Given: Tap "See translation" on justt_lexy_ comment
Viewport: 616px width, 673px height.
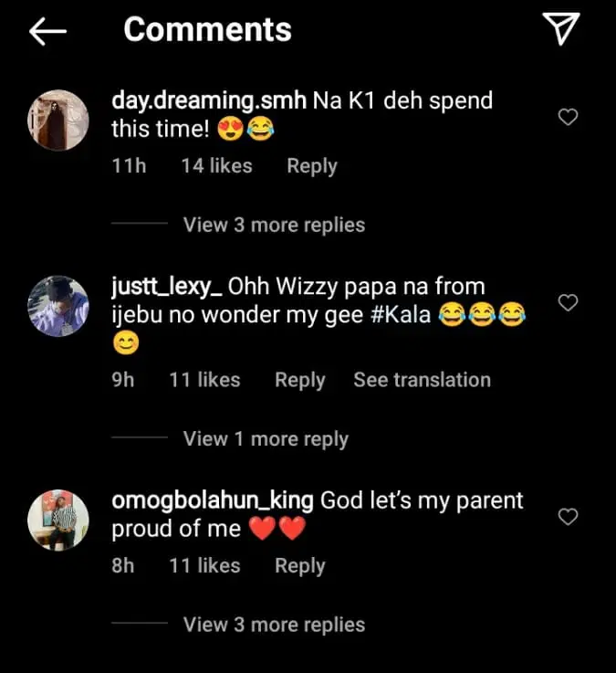Looking at the screenshot, I should [x=422, y=380].
